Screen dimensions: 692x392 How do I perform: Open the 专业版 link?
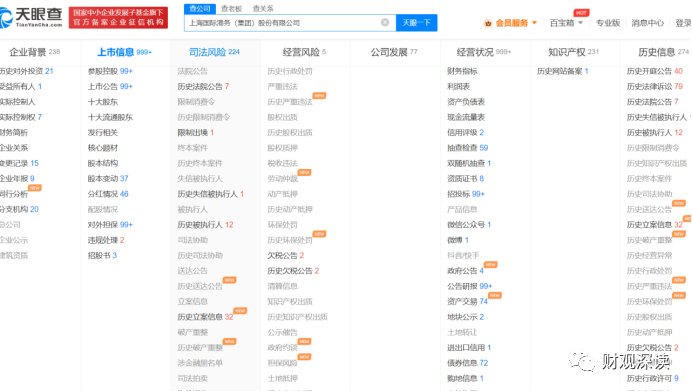click(x=608, y=23)
